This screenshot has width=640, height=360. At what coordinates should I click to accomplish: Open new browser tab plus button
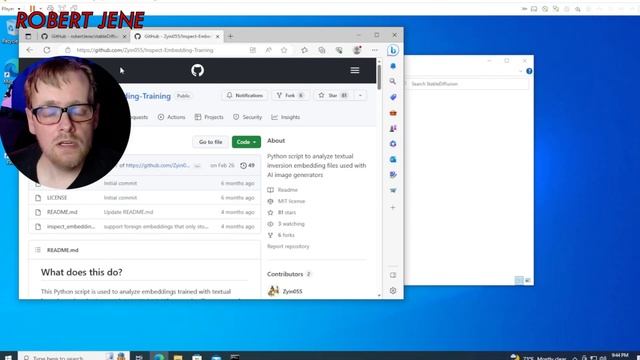(x=231, y=36)
